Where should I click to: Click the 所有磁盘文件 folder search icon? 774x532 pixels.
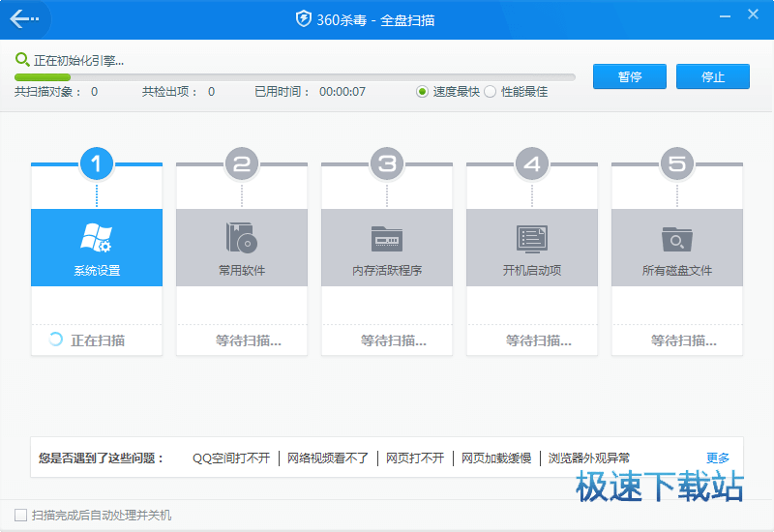677,238
